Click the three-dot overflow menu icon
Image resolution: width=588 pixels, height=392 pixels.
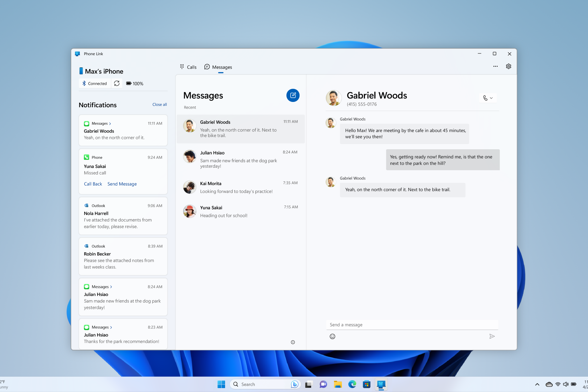pos(495,67)
